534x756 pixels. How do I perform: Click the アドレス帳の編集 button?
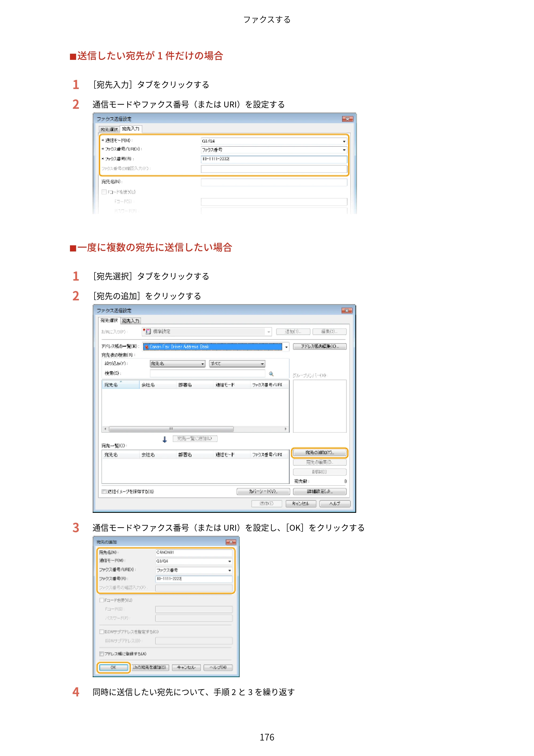(320, 346)
